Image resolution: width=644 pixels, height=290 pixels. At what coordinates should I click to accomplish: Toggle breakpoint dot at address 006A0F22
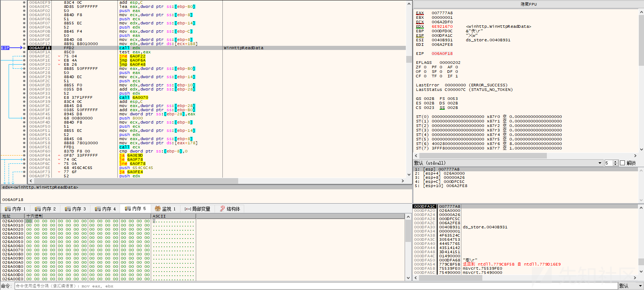pyautogui.click(x=24, y=69)
